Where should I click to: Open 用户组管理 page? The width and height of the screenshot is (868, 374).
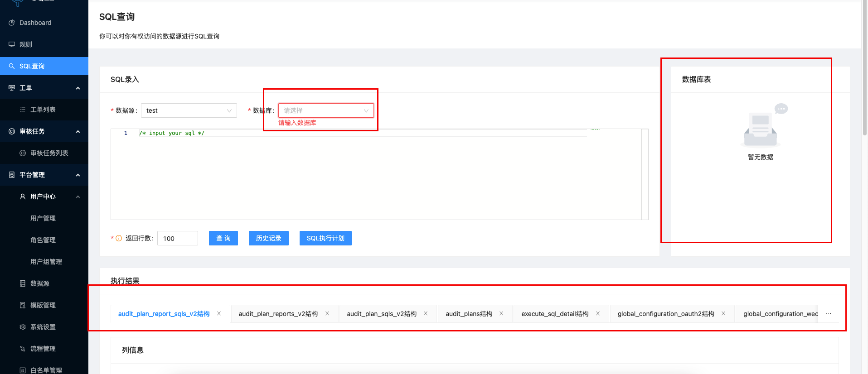coord(44,262)
